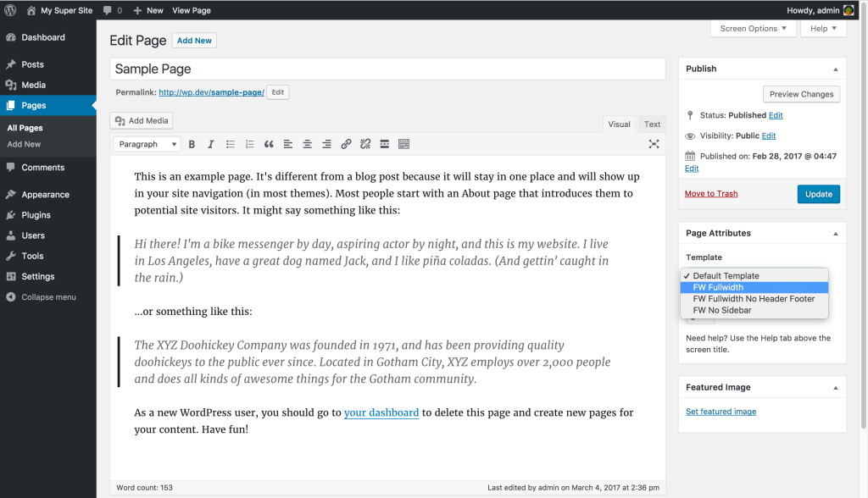Screen dimensions: 868x498
Task: Open Screen Options dropdown
Action: pyautogui.click(x=753, y=28)
